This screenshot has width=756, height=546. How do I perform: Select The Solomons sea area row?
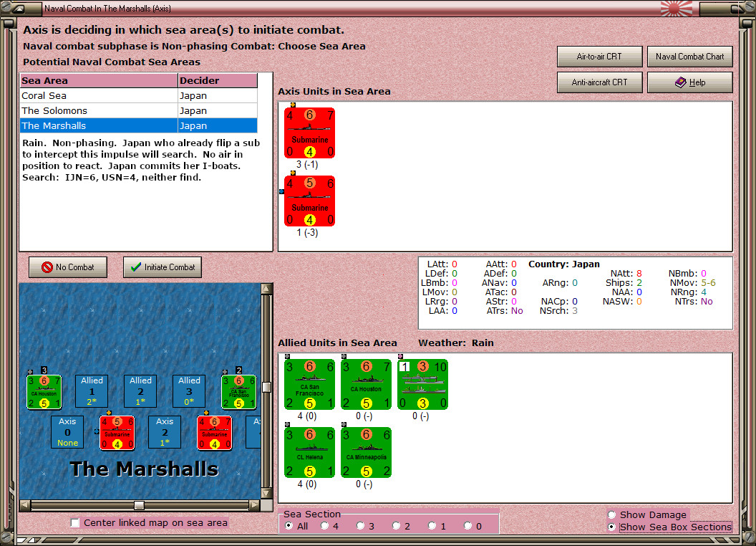coord(138,110)
